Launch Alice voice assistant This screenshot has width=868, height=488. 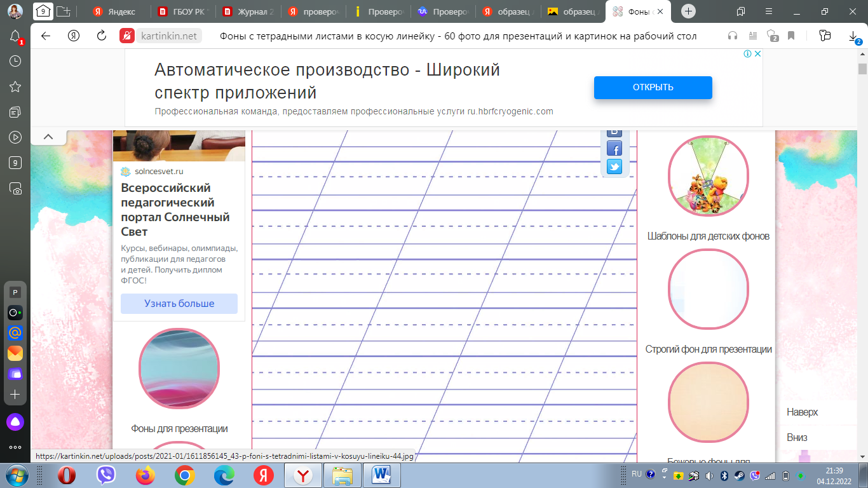[x=15, y=421]
